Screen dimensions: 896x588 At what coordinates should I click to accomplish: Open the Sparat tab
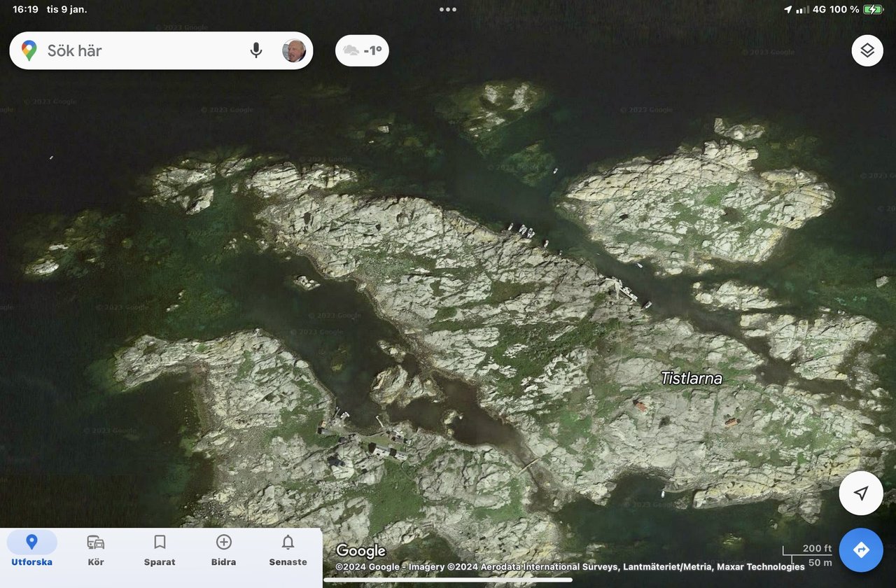[160, 550]
